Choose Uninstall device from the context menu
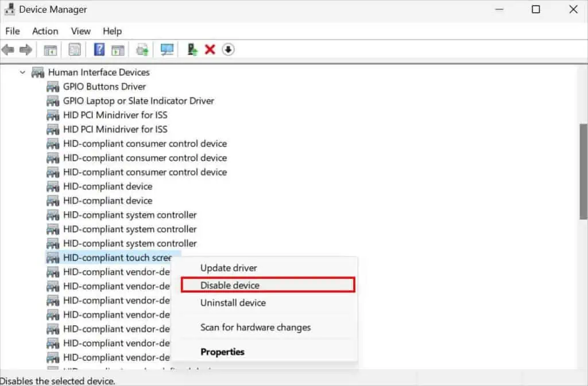 click(x=233, y=303)
